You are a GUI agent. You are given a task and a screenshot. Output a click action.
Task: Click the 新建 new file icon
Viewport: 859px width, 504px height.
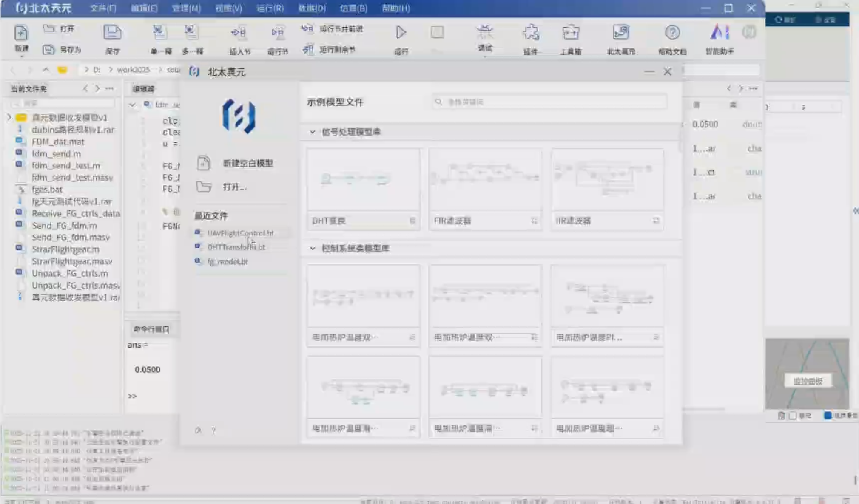[x=21, y=33]
